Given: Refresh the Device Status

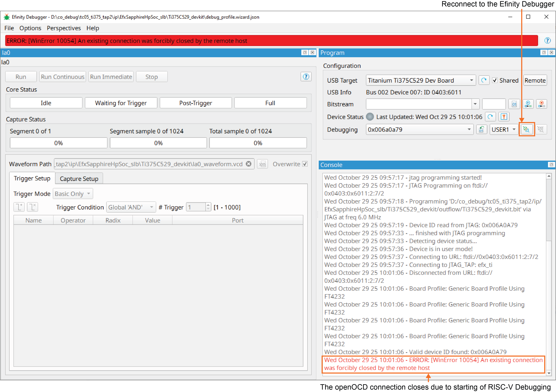Looking at the screenshot, I should point(490,117).
